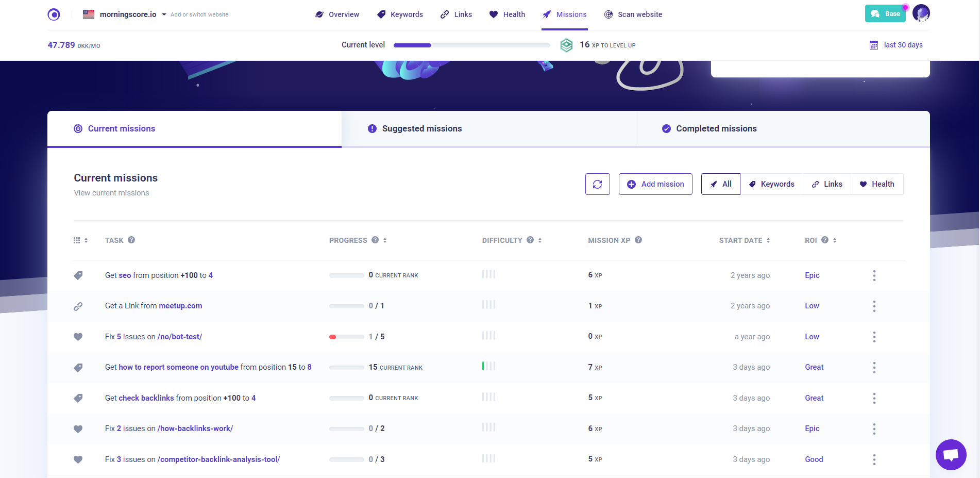The image size is (980, 478).
Task: Click help icon next to TASK header
Action: tap(131, 240)
